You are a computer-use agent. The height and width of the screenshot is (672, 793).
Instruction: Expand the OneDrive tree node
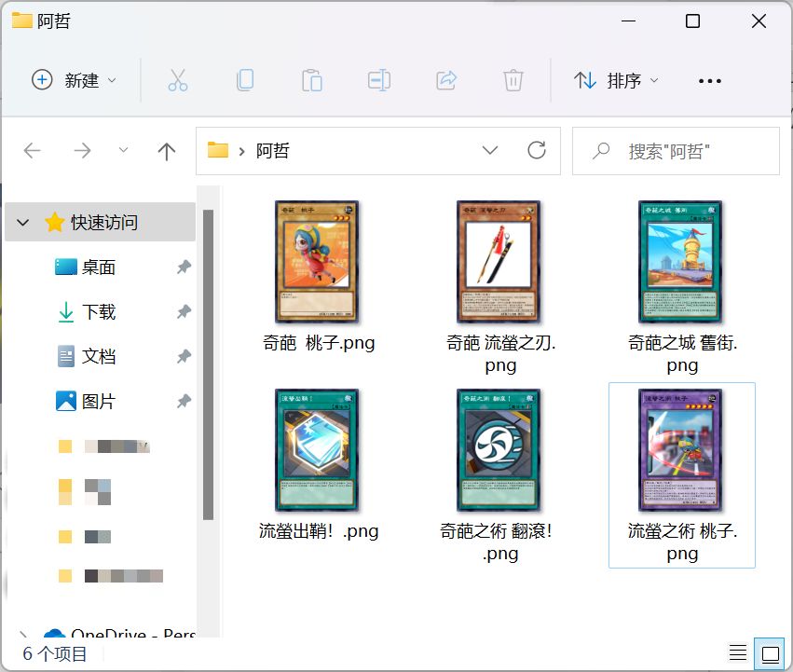click(22, 635)
